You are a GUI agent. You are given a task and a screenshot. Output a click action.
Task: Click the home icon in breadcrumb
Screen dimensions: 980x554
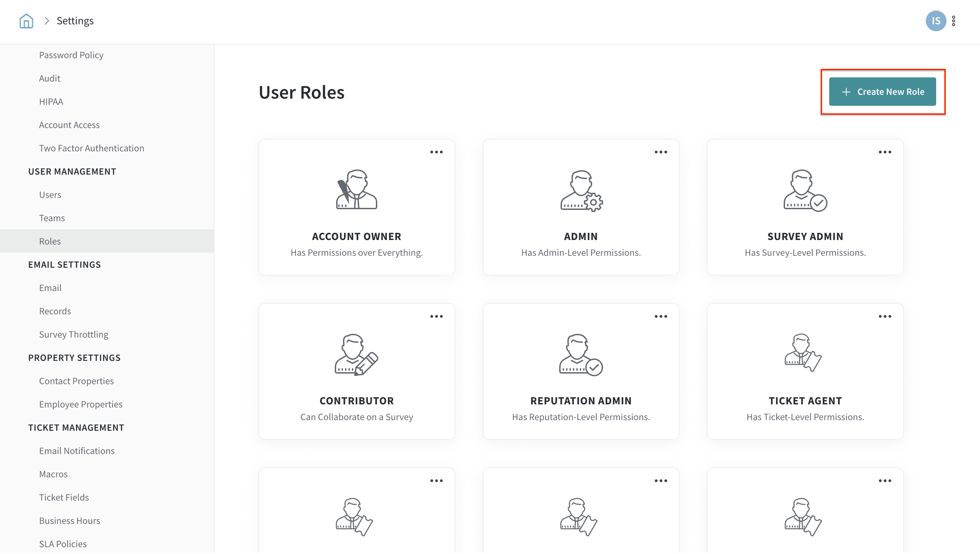26,21
